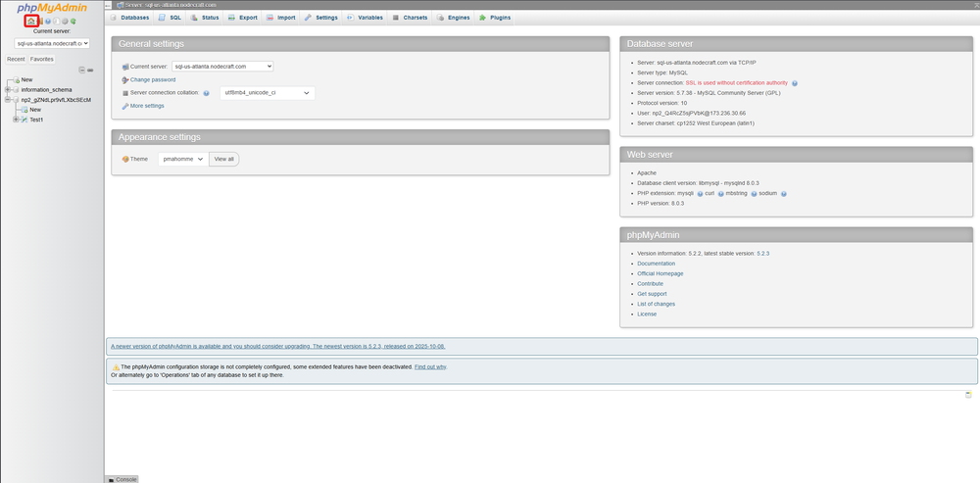The height and width of the screenshot is (483, 980).
Task: Open phpMyAdmin documentation help icon in sidebar
Action: pyautogui.click(x=48, y=21)
